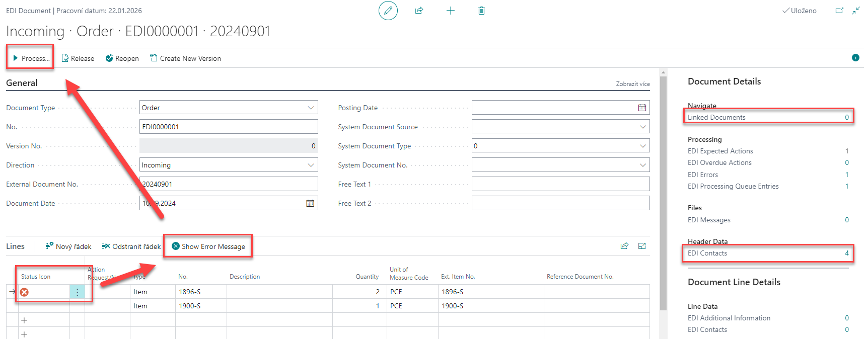The height and width of the screenshot is (339, 868).
Task: Click the share icon at top
Action: coord(419,11)
